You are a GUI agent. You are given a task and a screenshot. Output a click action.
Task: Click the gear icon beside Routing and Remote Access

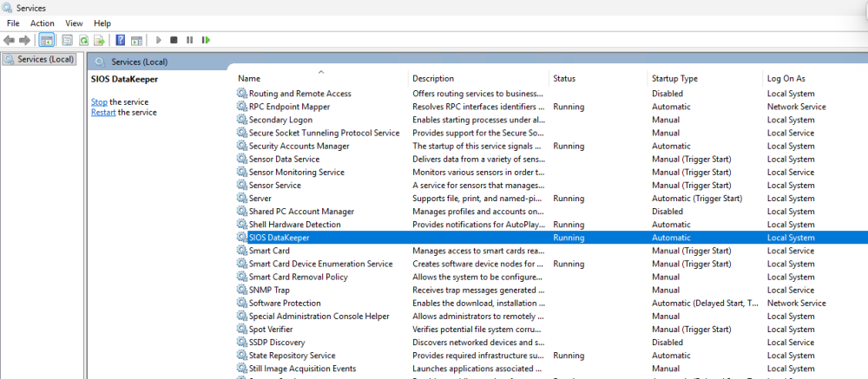pyautogui.click(x=242, y=94)
